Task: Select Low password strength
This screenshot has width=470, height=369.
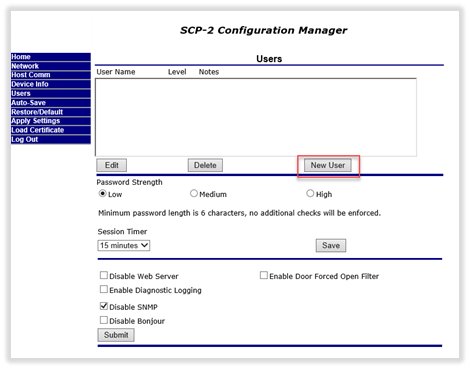Action: [x=102, y=193]
